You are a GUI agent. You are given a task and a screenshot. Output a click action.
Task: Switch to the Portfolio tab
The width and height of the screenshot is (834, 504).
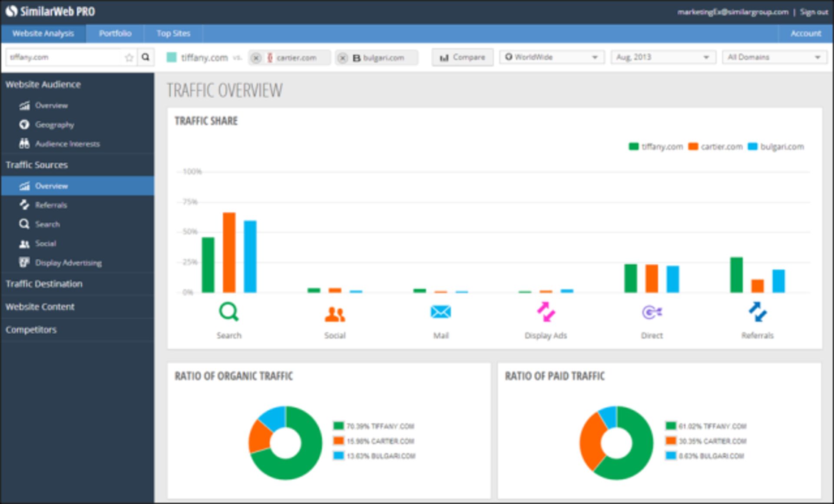(115, 33)
